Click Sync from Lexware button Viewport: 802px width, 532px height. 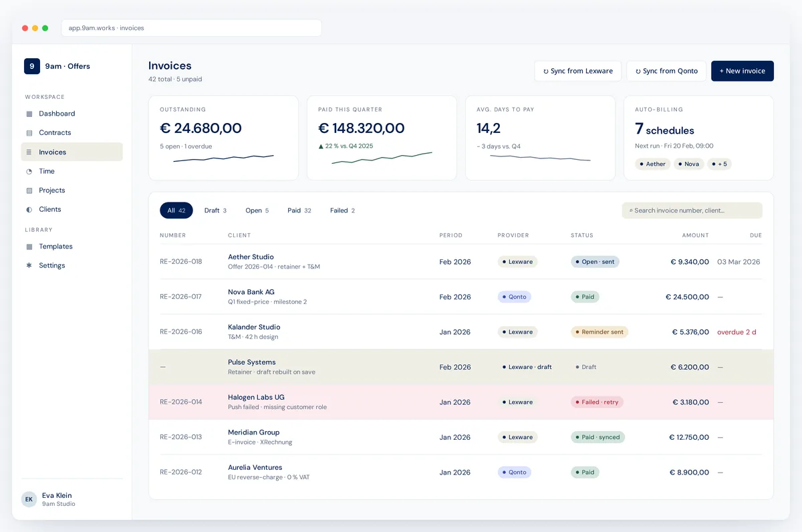(x=578, y=71)
